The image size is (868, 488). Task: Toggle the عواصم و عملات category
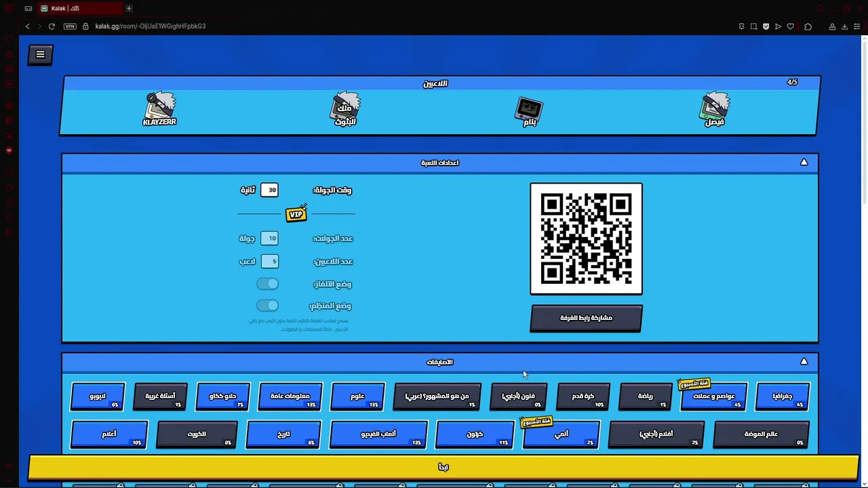coord(713,396)
